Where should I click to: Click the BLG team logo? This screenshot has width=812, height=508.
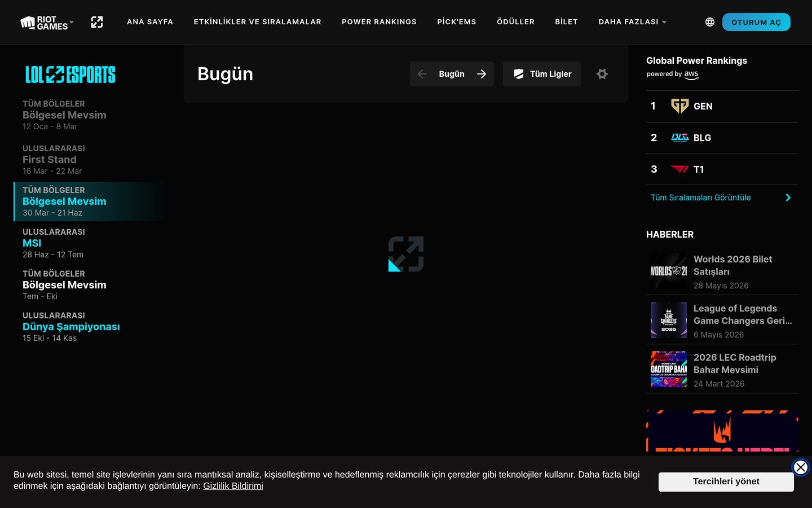pos(679,138)
